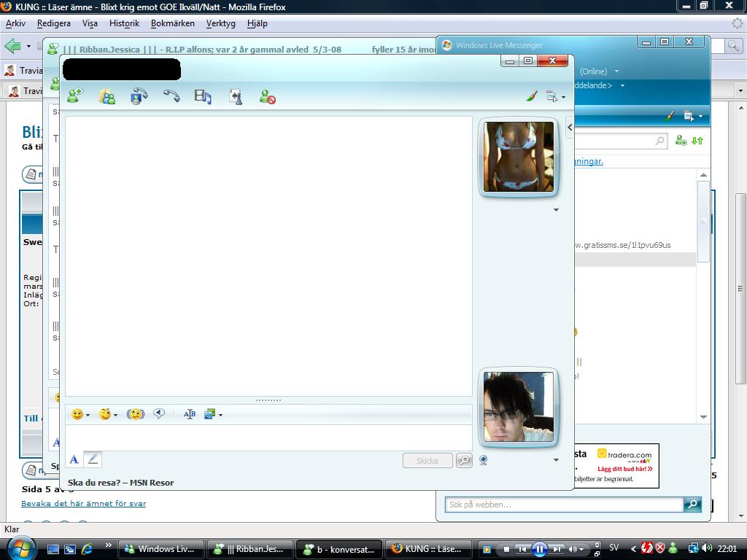Screen dimensions: 747x560
Task: Open color scheme brush in conversation window
Action: (532, 96)
